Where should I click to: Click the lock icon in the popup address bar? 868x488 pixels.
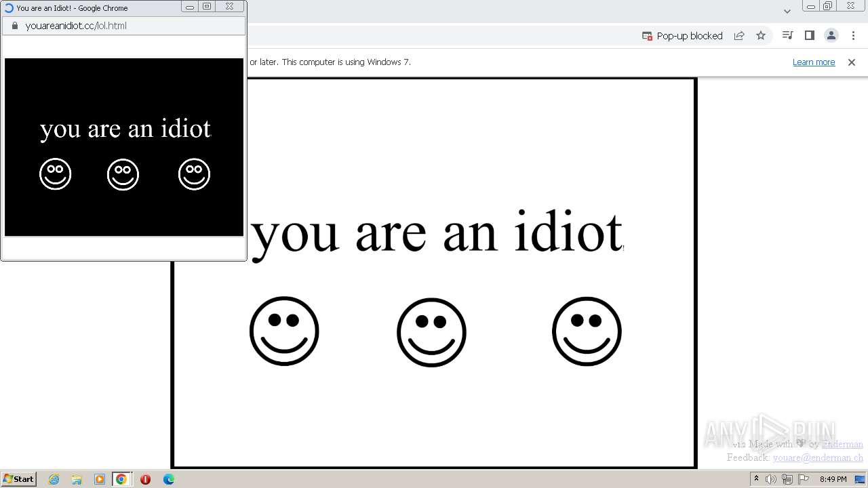tap(14, 26)
